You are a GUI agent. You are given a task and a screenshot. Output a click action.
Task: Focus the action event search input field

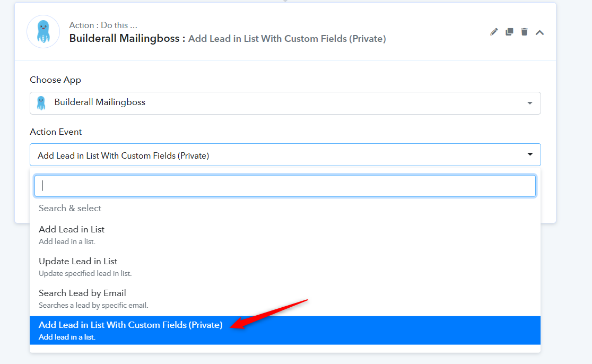click(285, 186)
